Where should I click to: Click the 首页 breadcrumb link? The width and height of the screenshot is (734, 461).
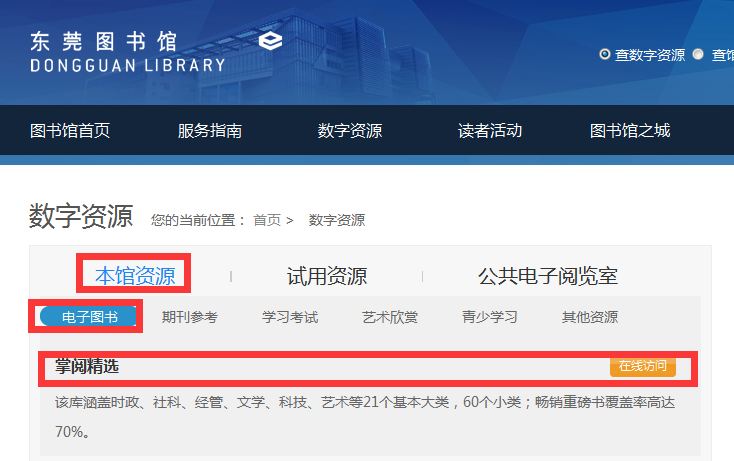pyautogui.click(x=267, y=220)
